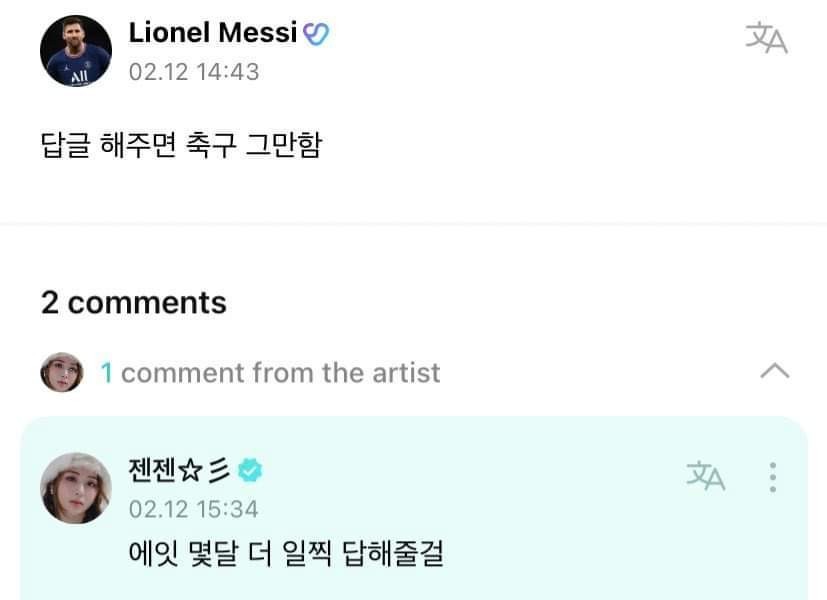
Task: Select the comment text "에잇 몇달 더 일찍 답해줄걸"
Action: point(287,551)
